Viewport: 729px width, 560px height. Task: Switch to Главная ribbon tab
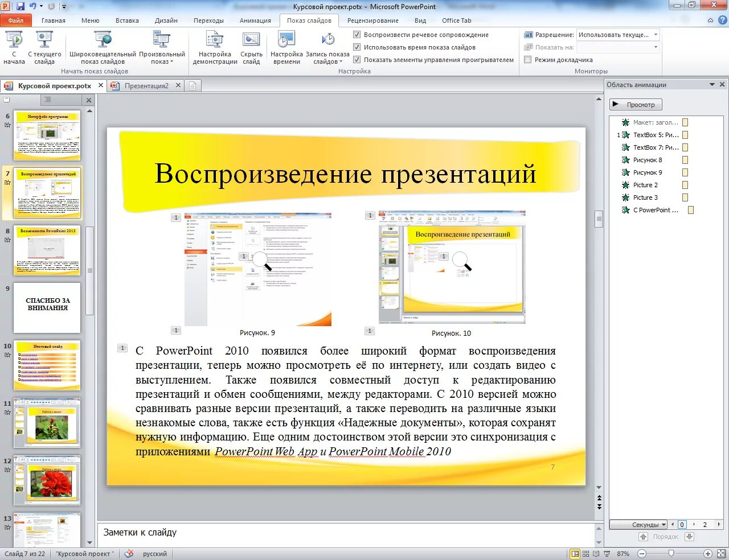pyautogui.click(x=54, y=20)
